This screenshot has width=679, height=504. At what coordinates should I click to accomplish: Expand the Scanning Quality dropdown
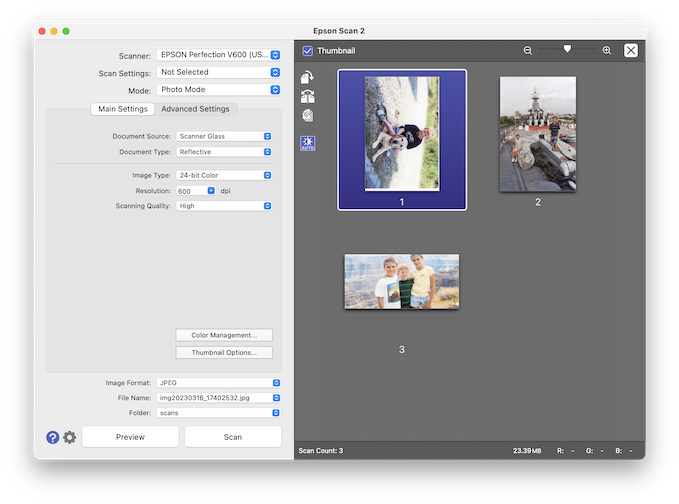224,206
